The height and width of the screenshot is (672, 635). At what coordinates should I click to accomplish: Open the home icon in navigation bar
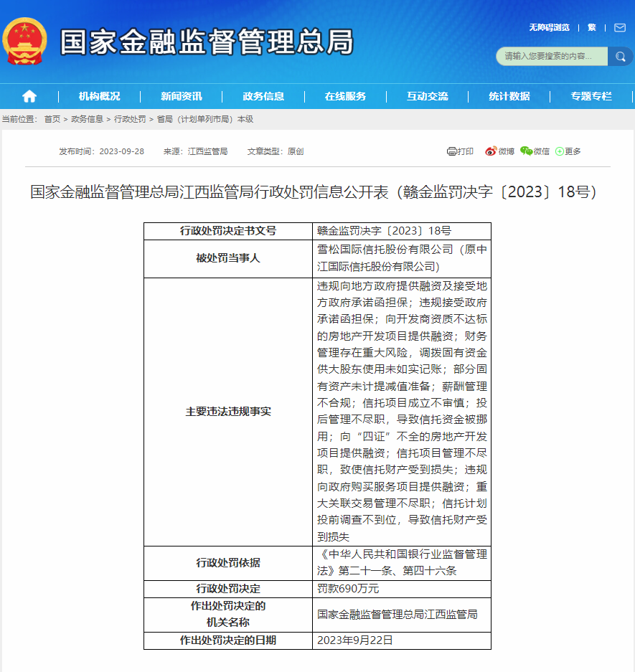pos(29,96)
